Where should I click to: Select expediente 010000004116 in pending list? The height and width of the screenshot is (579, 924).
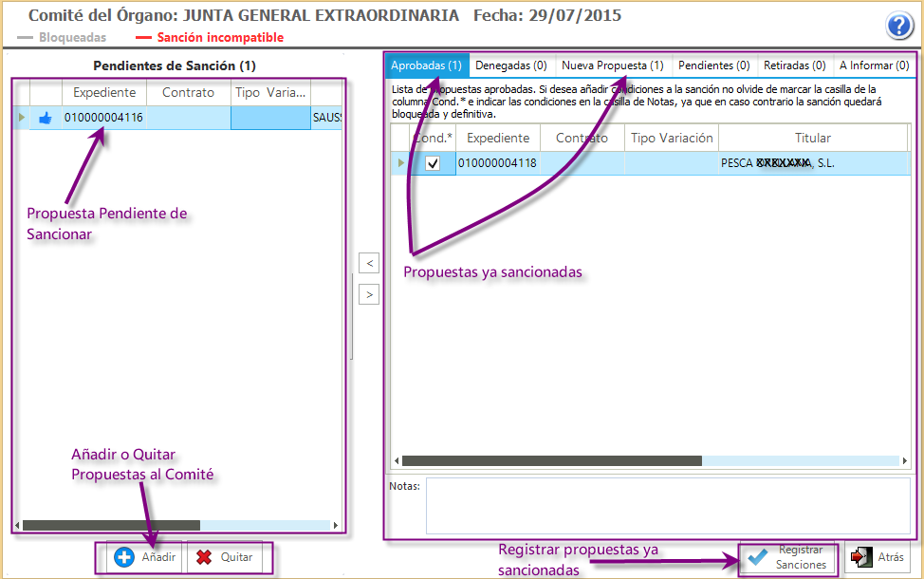click(103, 118)
